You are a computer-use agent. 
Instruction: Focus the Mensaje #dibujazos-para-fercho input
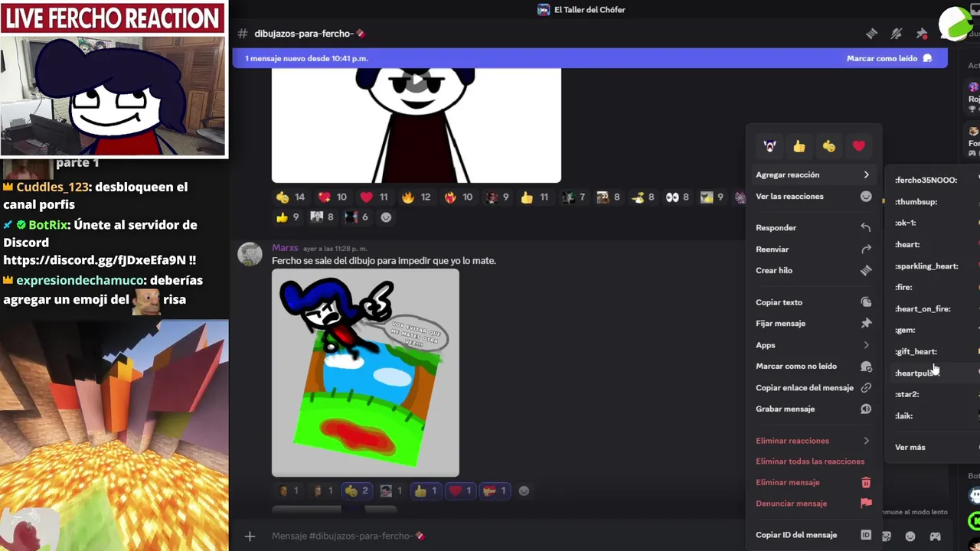coord(567,536)
